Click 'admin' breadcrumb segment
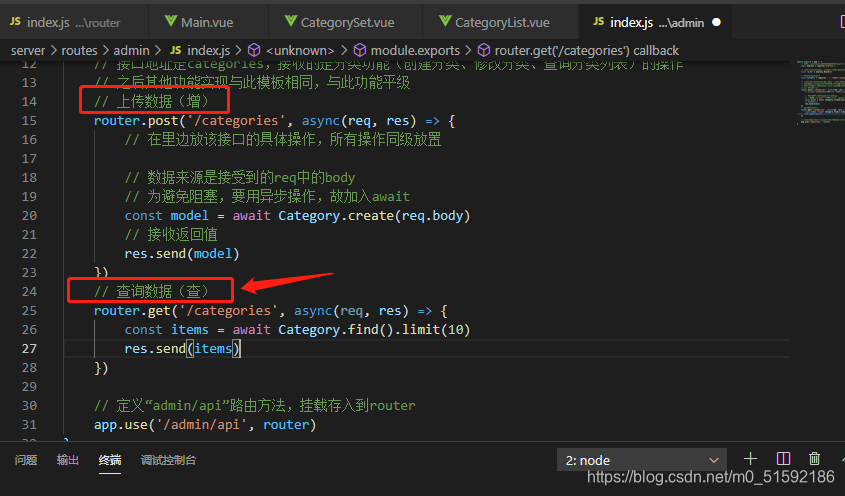The width and height of the screenshot is (845, 496). coord(131,51)
